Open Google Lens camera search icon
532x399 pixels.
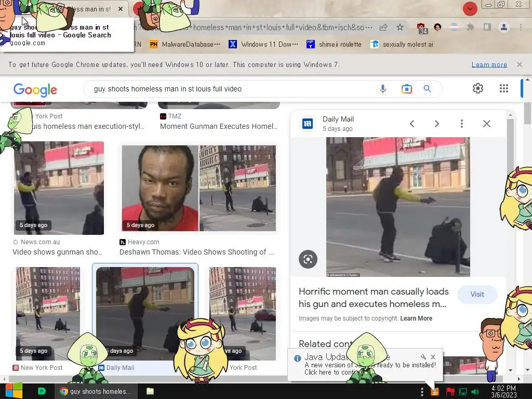point(406,89)
